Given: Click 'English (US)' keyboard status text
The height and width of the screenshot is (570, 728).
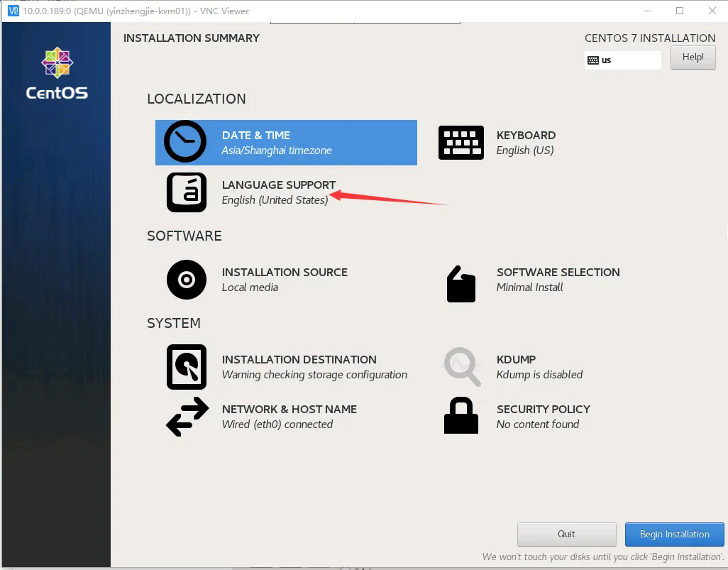Looking at the screenshot, I should coord(525,150).
